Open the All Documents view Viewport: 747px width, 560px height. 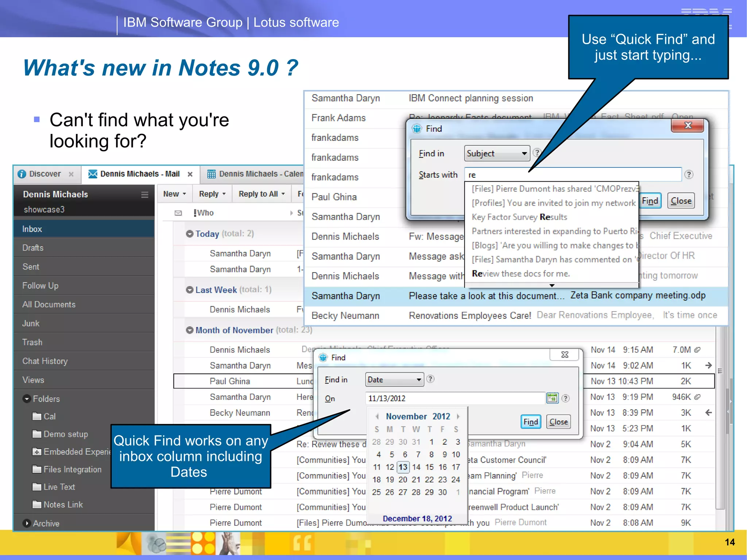coord(84,305)
